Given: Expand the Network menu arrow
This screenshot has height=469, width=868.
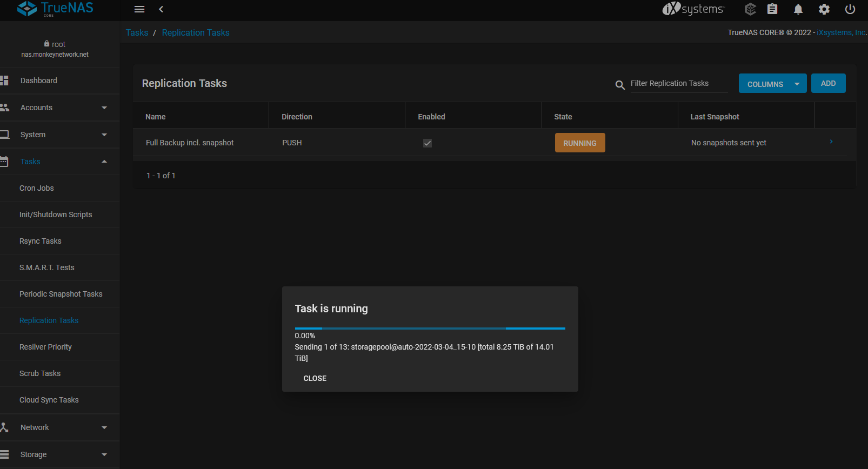Looking at the screenshot, I should tap(104, 427).
